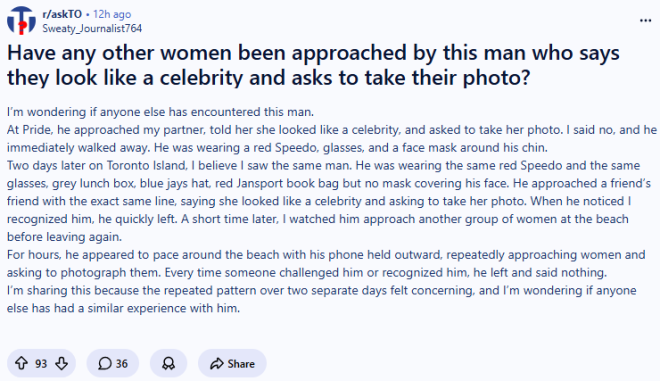This screenshot has height=381, width=660.
Task: Click the 36 comments count
Action: [122, 363]
